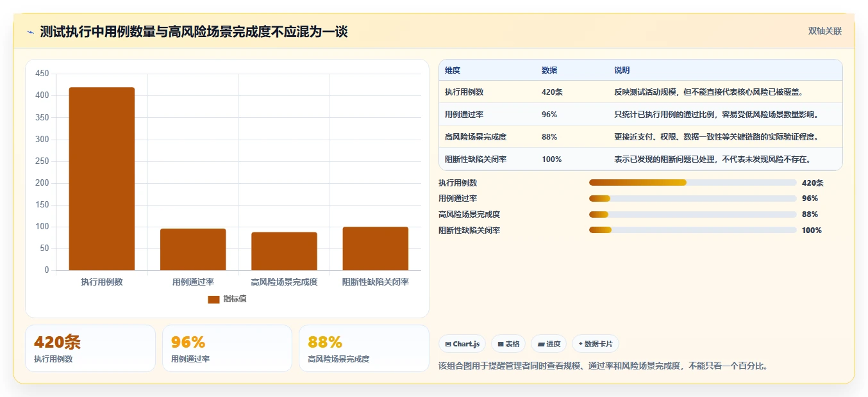Click the Chart.js chip icon

447,344
